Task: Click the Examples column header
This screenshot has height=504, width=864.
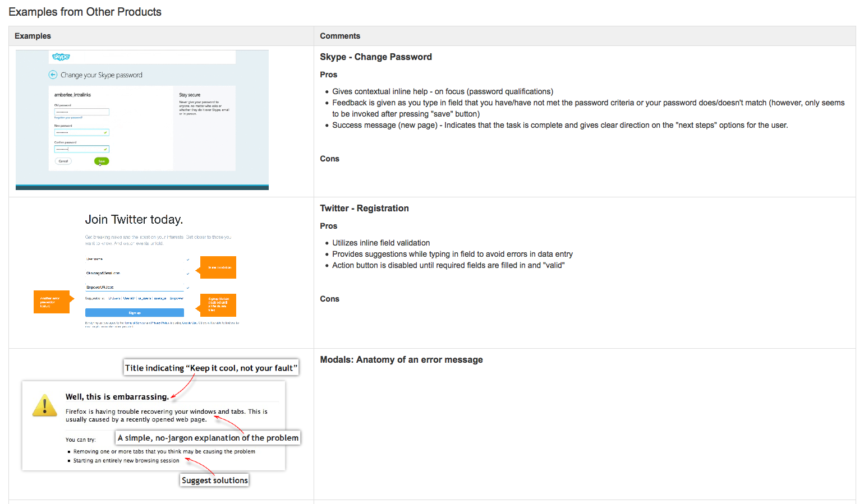Action: pos(33,36)
